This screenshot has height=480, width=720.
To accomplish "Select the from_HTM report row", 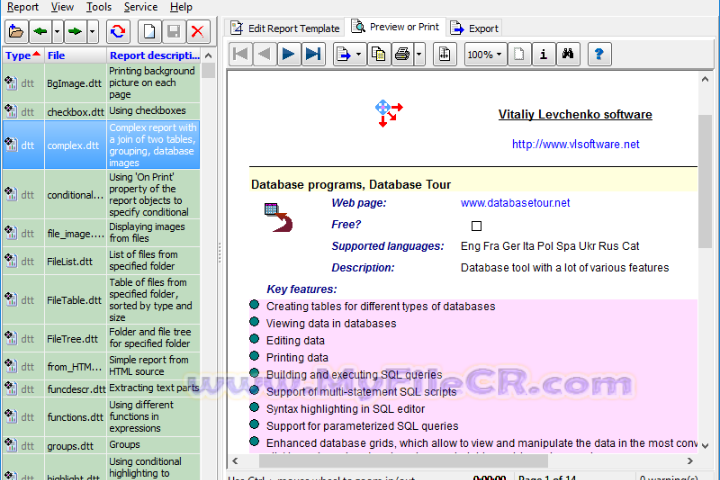I will (x=101, y=366).
